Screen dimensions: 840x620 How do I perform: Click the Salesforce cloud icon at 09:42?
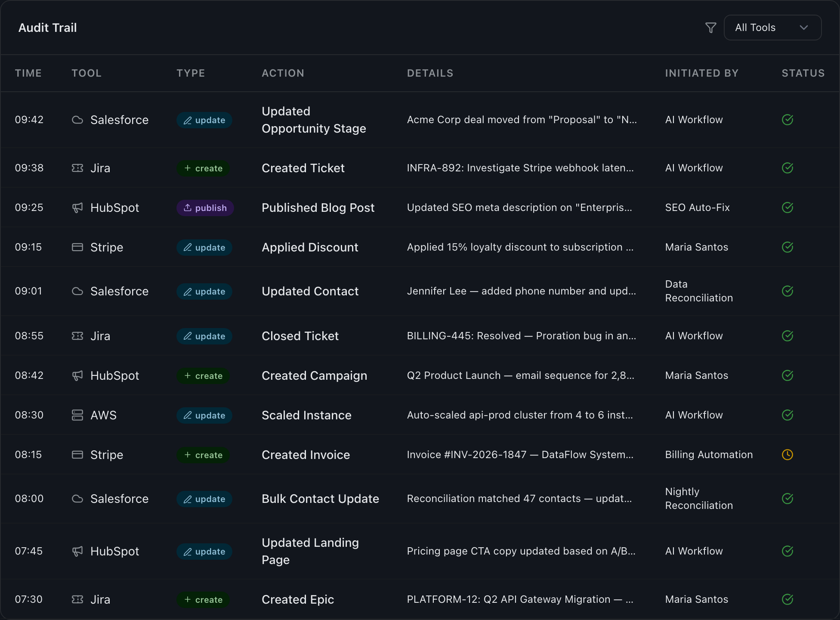(x=77, y=120)
